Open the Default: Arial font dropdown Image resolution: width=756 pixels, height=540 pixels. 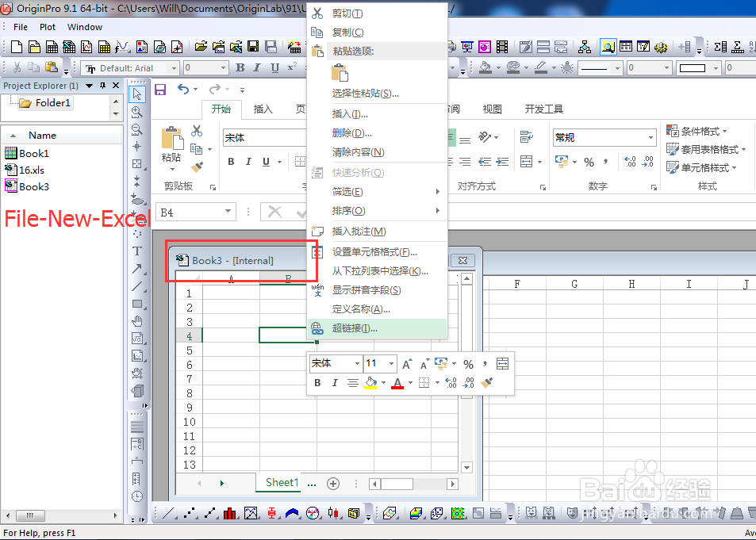click(x=175, y=68)
